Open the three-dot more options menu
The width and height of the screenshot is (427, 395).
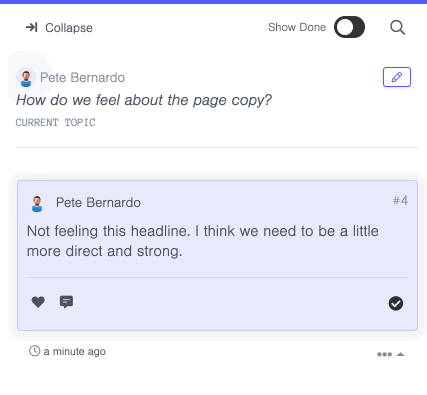pyautogui.click(x=384, y=354)
